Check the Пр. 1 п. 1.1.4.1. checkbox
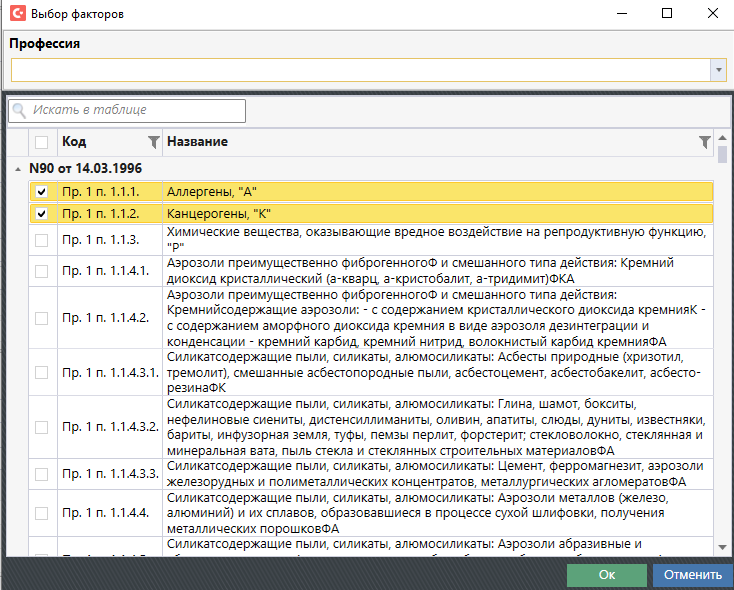Viewport: 734px width, 590px height. click(x=41, y=271)
